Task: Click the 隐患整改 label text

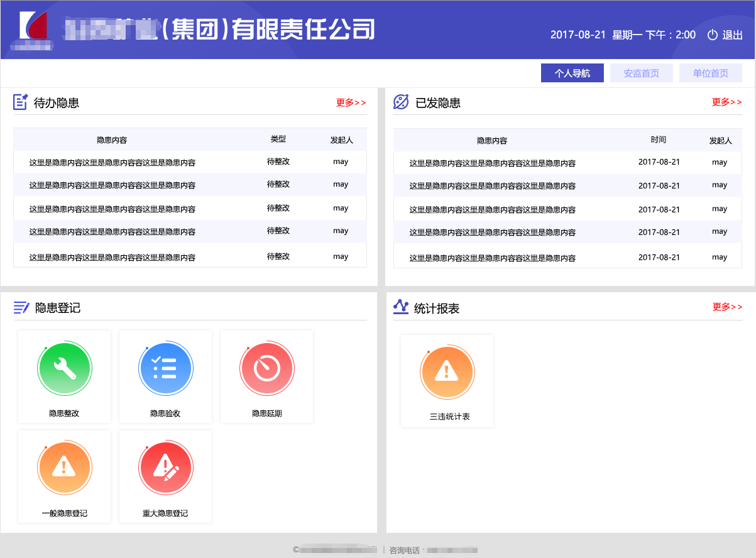Action: click(x=64, y=413)
